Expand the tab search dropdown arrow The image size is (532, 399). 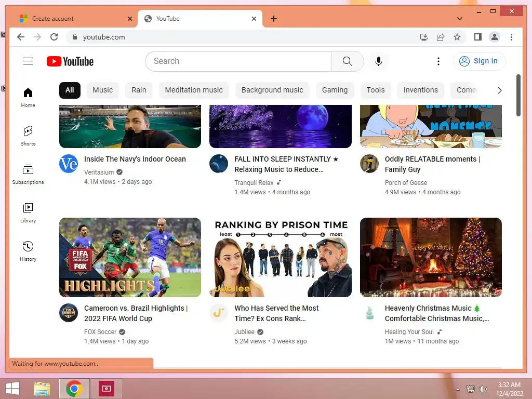[x=459, y=19]
